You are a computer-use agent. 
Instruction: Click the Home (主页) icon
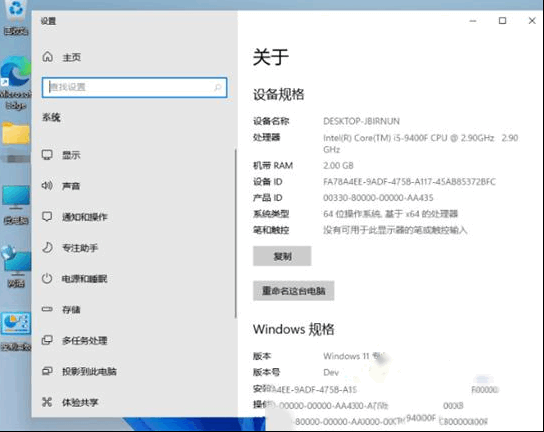(48, 57)
